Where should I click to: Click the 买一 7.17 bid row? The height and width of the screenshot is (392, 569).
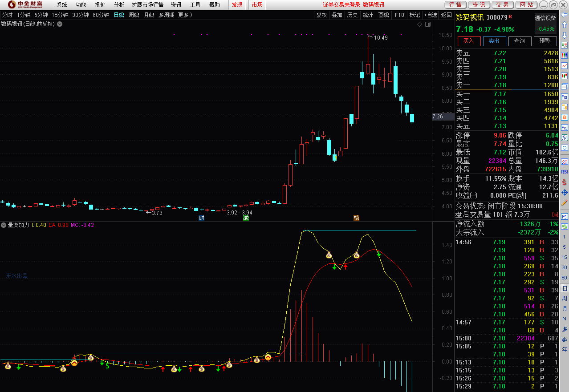(x=507, y=94)
